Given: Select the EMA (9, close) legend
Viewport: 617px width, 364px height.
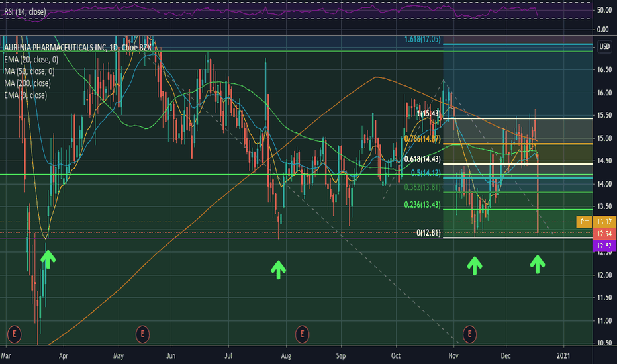Looking at the screenshot, I should (25, 95).
